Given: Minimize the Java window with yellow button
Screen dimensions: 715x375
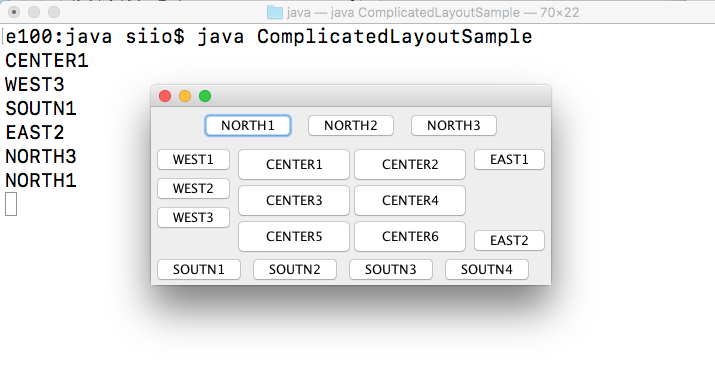Looking at the screenshot, I should (185, 96).
